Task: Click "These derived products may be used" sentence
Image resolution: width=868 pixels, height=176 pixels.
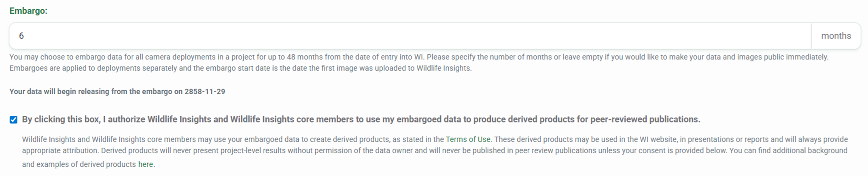Action: [x=567, y=140]
